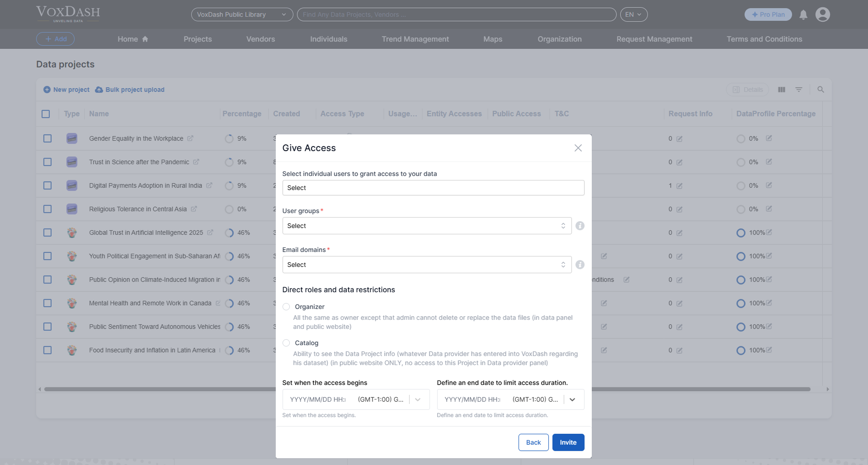This screenshot has width=868, height=465.
Task: Check the Mental Health and Remote Work checkbox
Action: pyautogui.click(x=47, y=303)
